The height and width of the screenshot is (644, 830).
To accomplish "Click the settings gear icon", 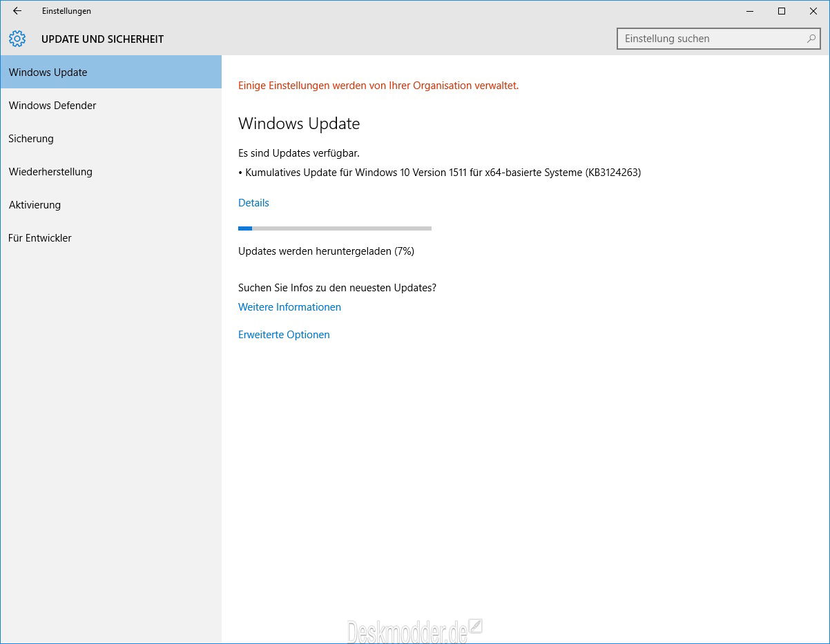I will pyautogui.click(x=17, y=39).
